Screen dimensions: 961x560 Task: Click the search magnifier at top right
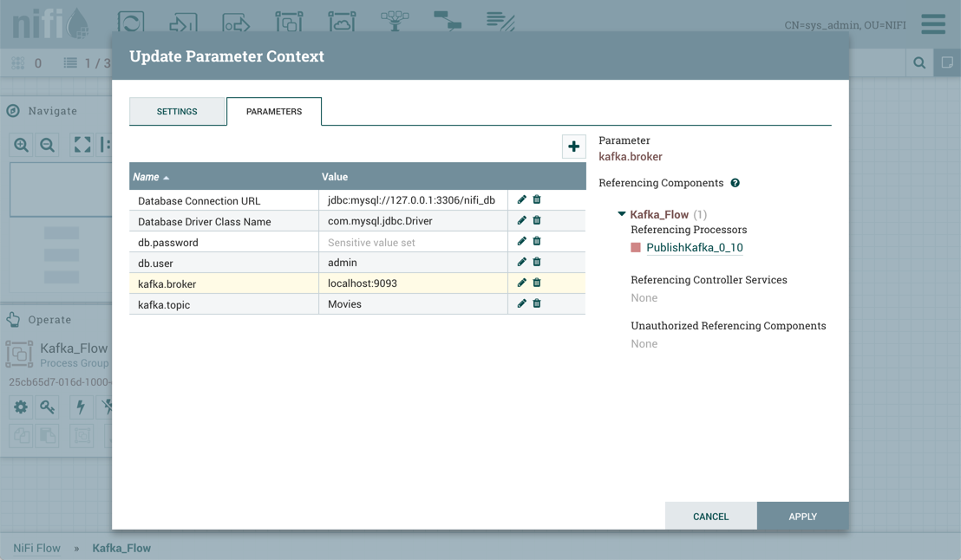tap(920, 62)
